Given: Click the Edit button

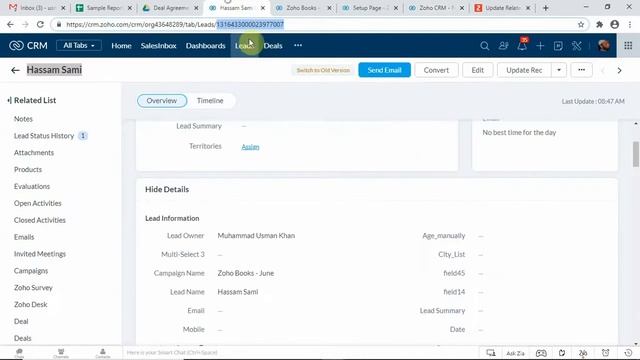Looking at the screenshot, I should click(478, 70).
